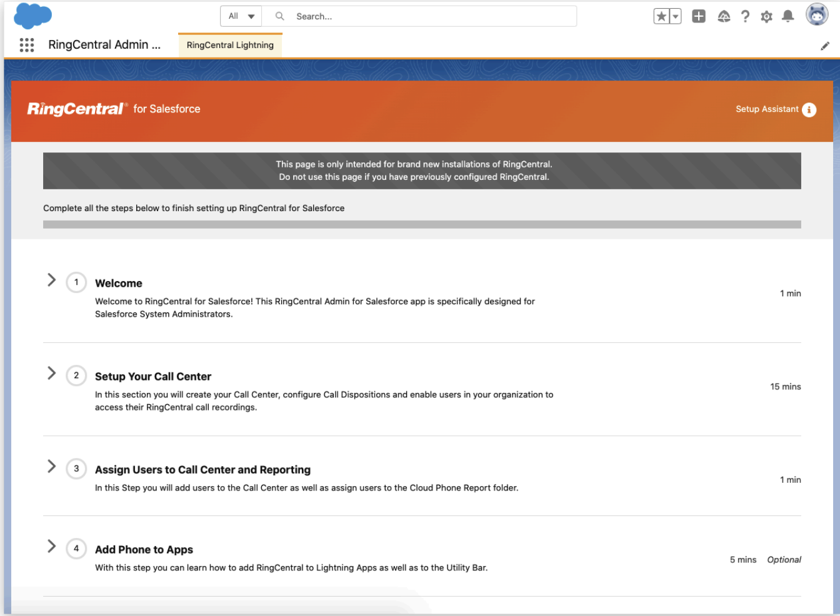Open the favorites list dropdown arrow

click(676, 16)
